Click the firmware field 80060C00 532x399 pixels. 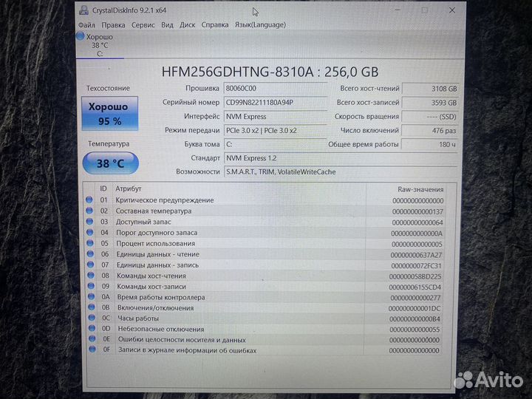[x=275, y=88]
